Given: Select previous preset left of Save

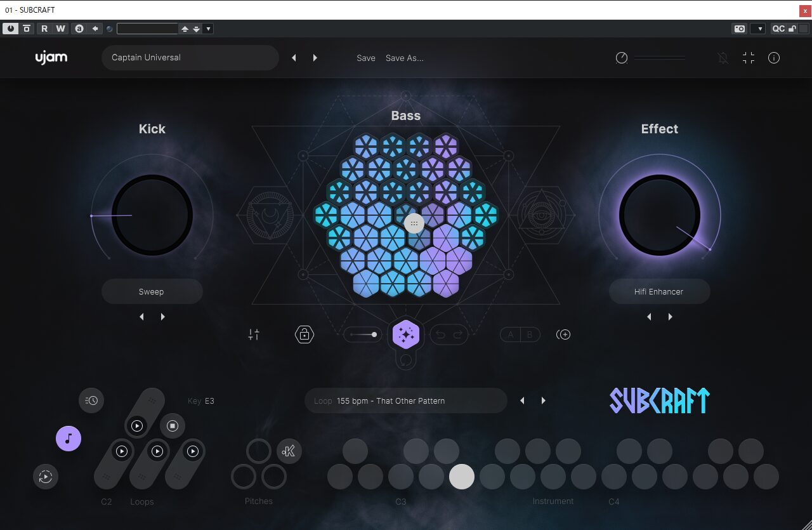Looking at the screenshot, I should [x=294, y=58].
